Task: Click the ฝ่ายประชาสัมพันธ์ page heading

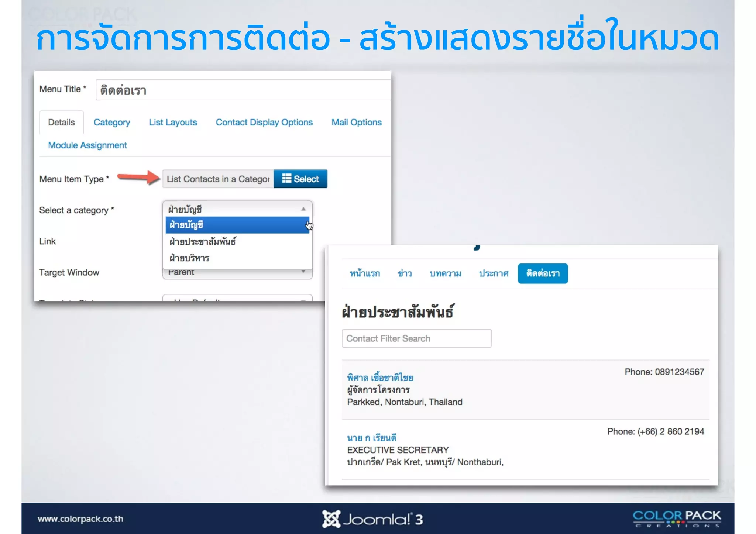Action: tap(398, 312)
